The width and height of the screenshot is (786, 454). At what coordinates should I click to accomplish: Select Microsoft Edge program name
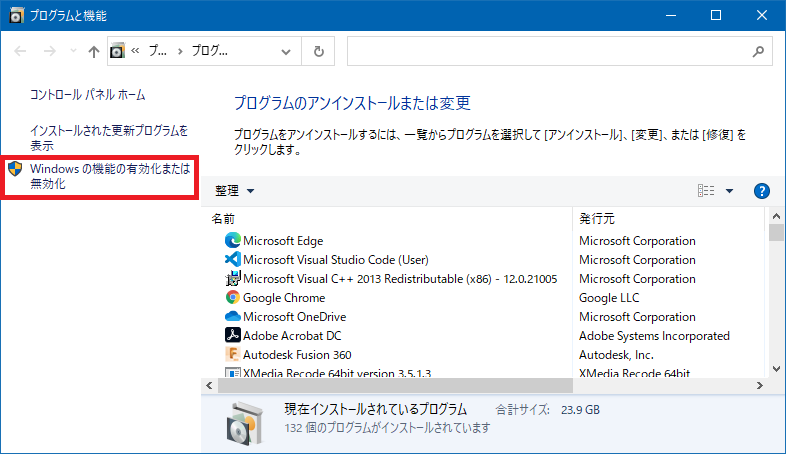click(283, 241)
